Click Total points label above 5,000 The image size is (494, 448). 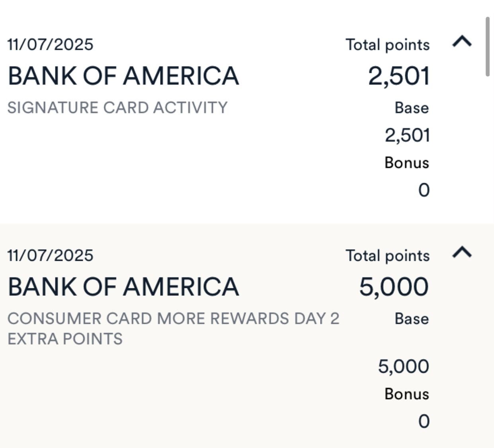pos(387,256)
